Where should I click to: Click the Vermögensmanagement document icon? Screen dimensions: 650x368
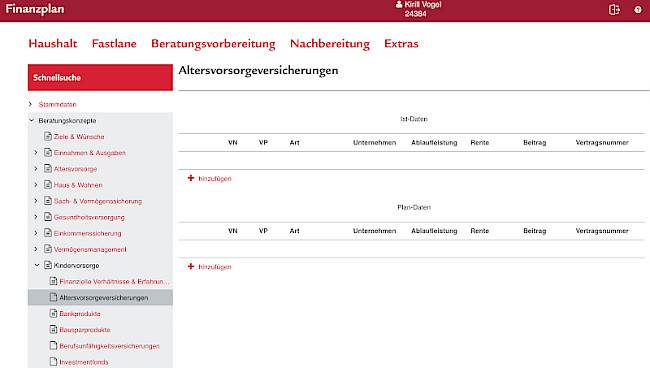pos(48,249)
